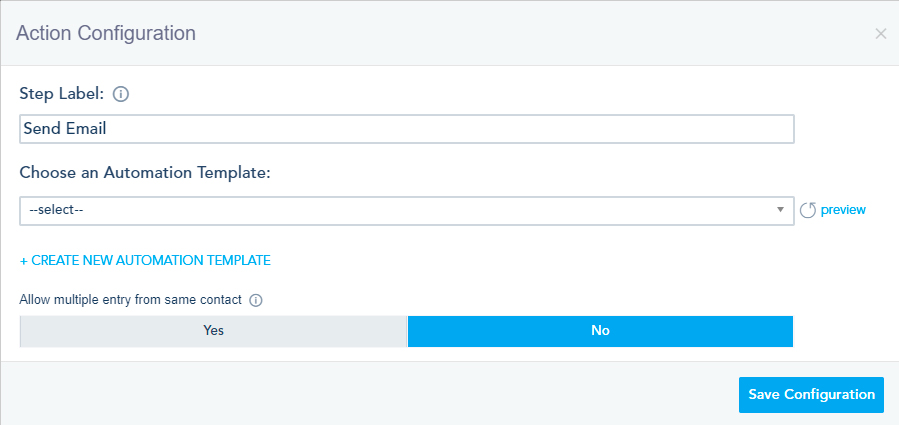Image resolution: width=899 pixels, height=425 pixels.
Task: Click the refresh icon next to preview
Action: 808,210
